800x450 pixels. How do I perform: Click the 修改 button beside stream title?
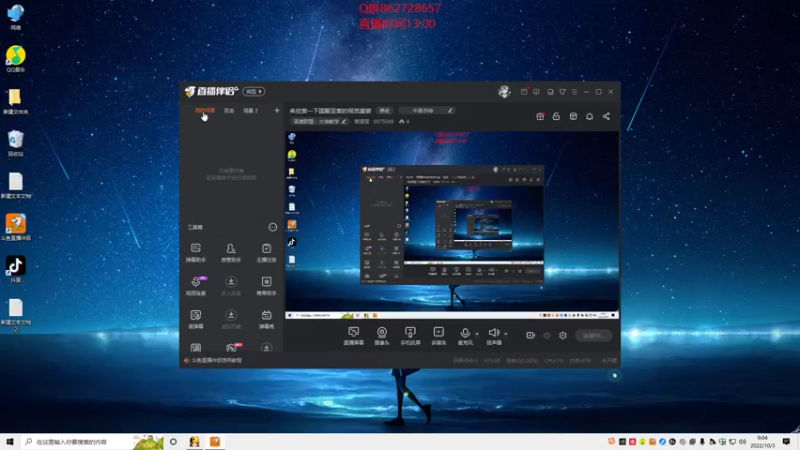click(384, 111)
